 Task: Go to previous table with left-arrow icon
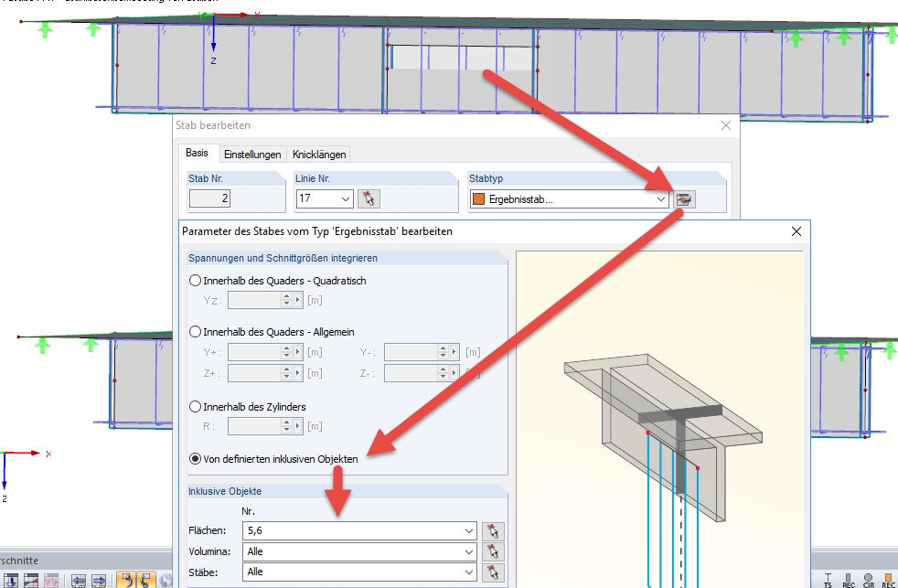79,581
